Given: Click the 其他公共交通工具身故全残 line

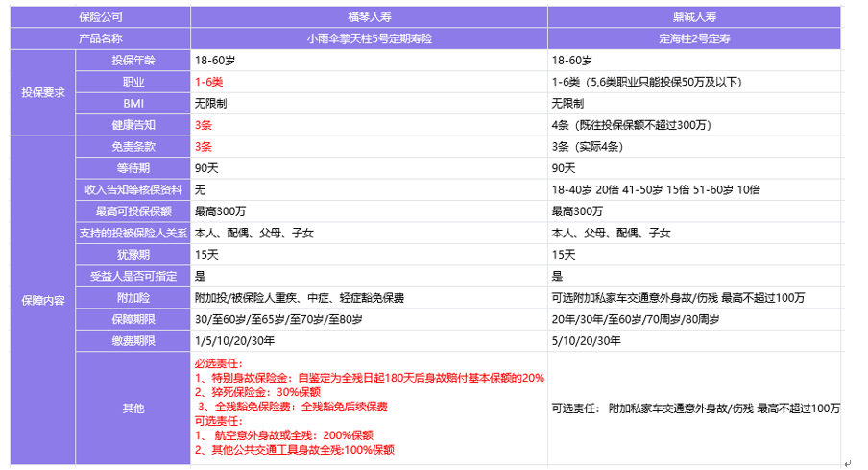Looking at the screenshot, I should pos(294,450).
